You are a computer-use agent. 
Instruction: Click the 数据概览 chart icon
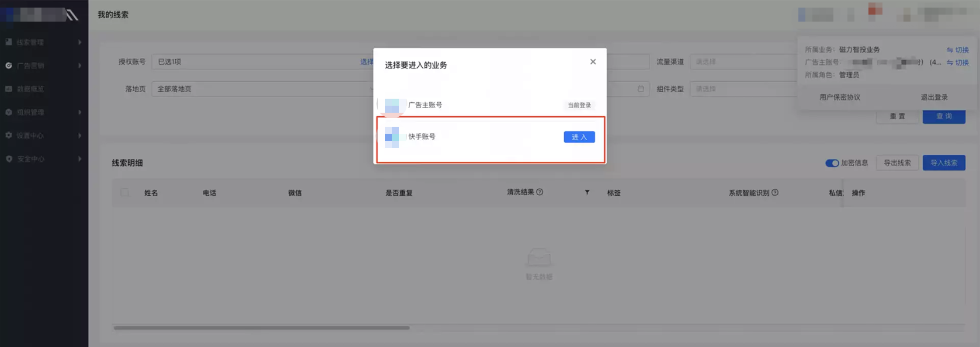pyautogui.click(x=9, y=89)
